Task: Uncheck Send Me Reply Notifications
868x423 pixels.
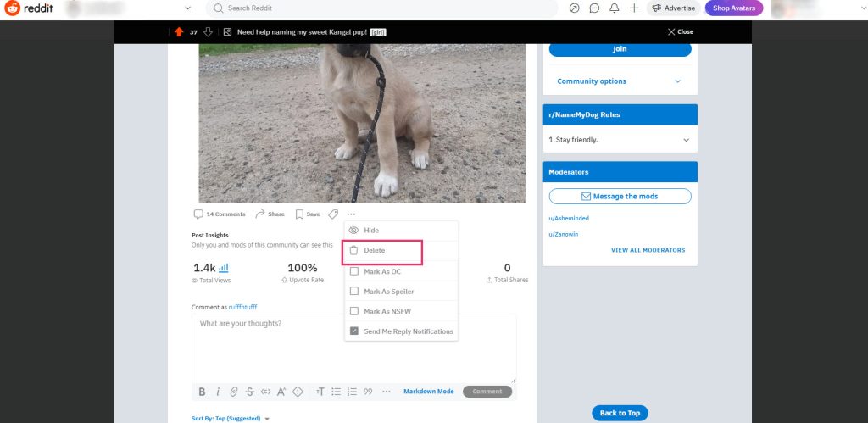Action: pos(354,331)
